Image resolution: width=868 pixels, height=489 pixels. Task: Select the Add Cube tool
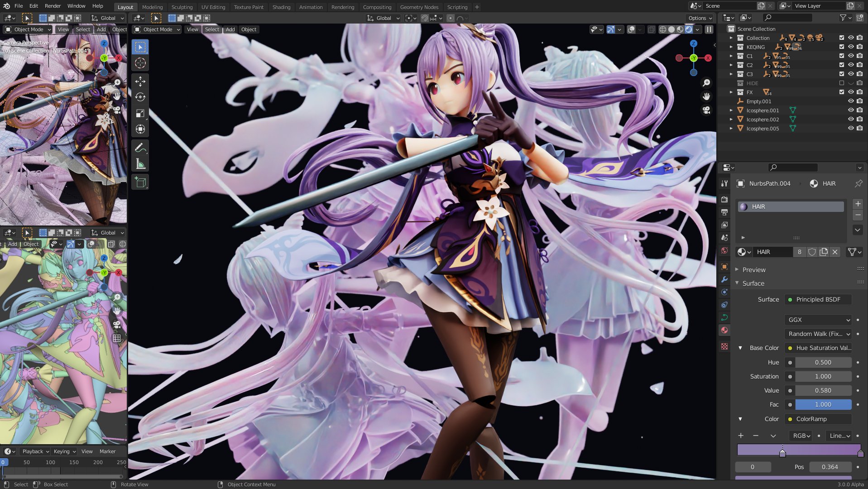pos(140,182)
